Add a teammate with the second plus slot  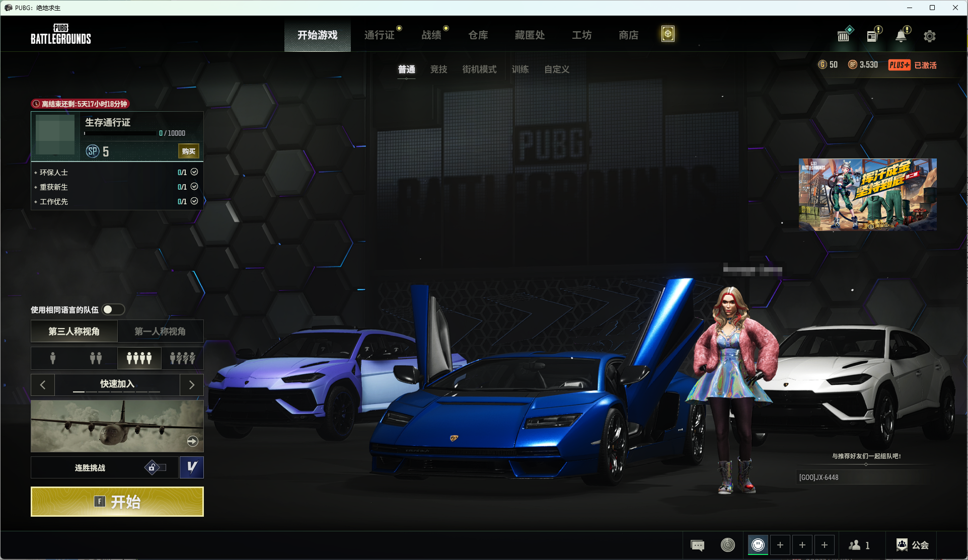[x=802, y=545]
